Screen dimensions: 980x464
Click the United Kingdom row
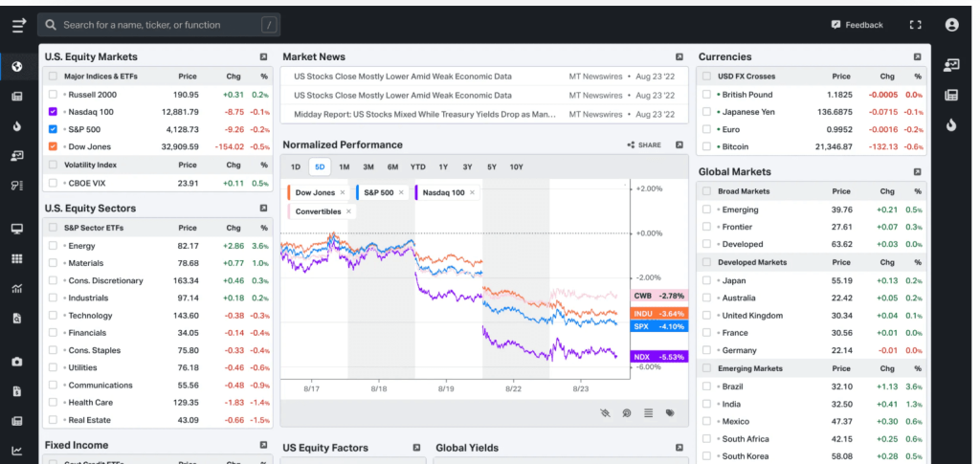click(812, 316)
